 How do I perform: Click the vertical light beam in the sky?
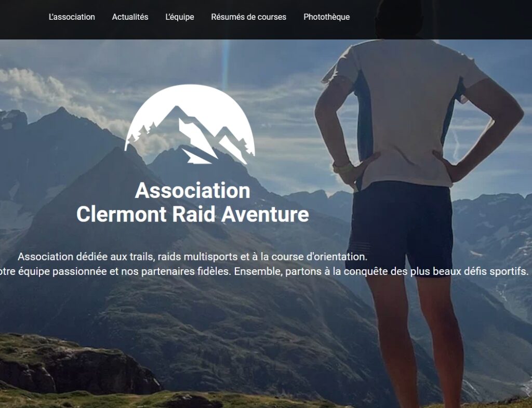[x=225, y=64]
